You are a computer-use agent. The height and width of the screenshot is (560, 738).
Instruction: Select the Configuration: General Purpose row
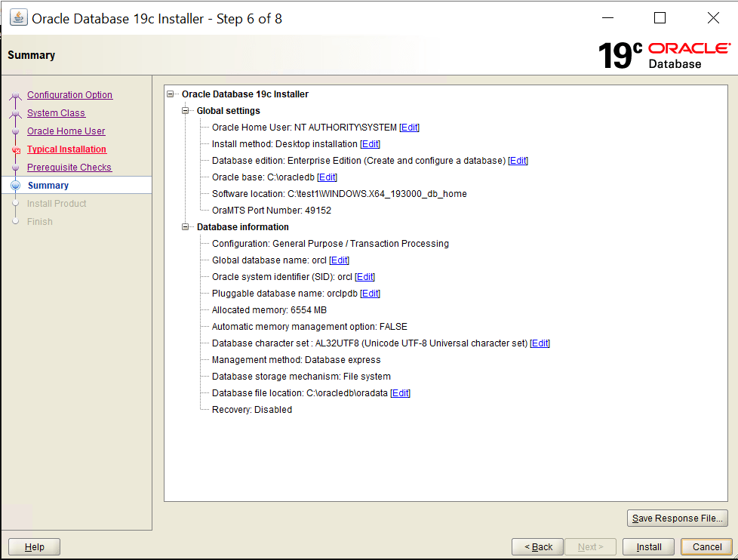click(x=331, y=244)
